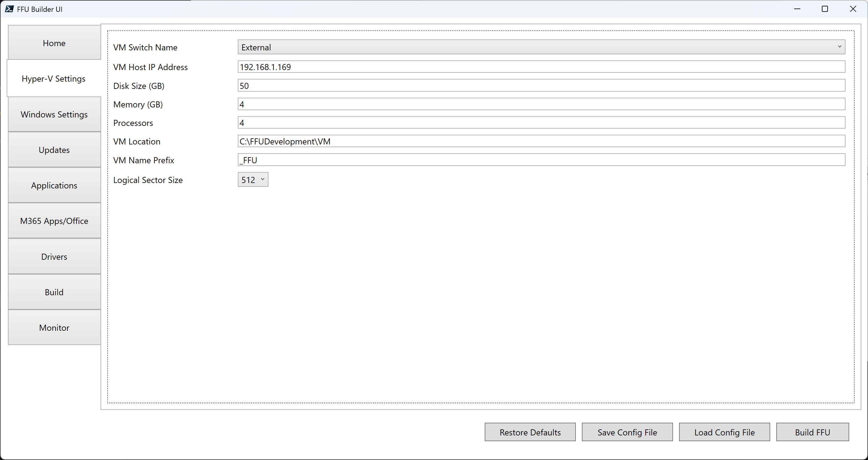Select the Applications tab

pos(54,186)
